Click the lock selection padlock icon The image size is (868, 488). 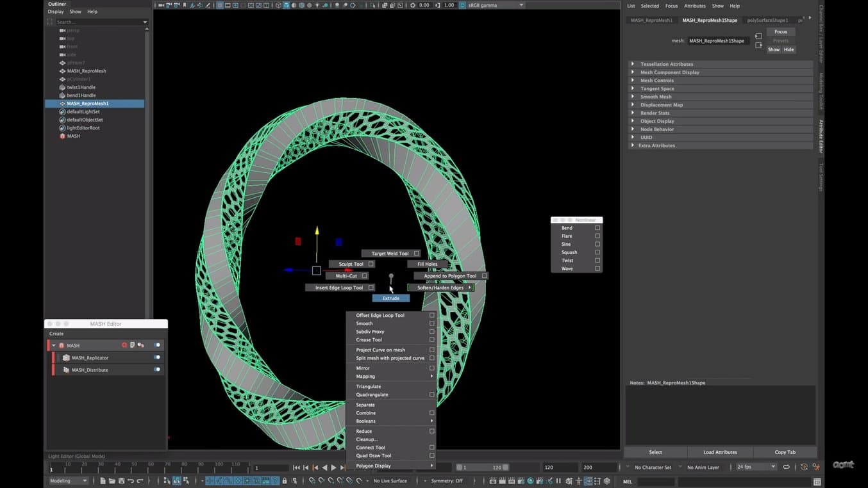[285, 481]
